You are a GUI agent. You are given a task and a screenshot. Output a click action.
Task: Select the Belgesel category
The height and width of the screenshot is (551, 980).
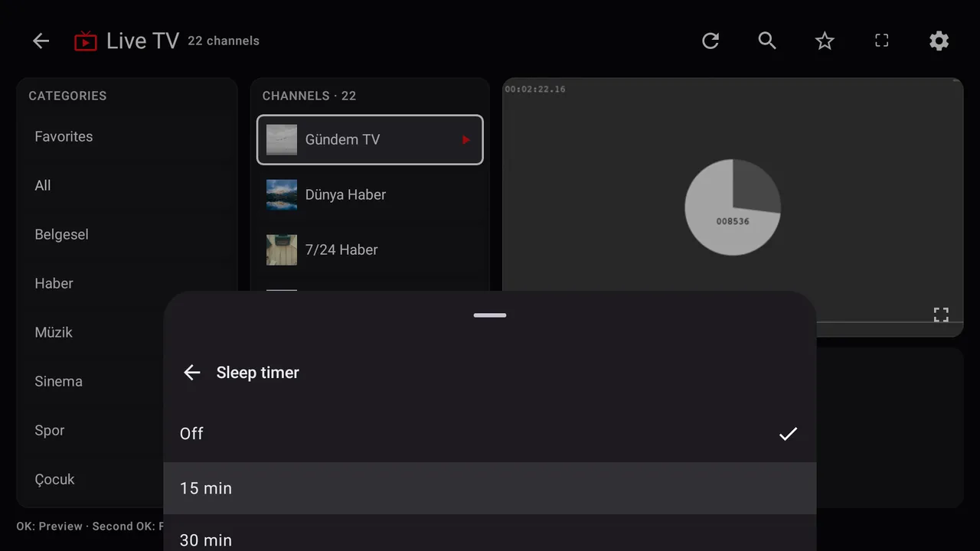click(x=127, y=235)
